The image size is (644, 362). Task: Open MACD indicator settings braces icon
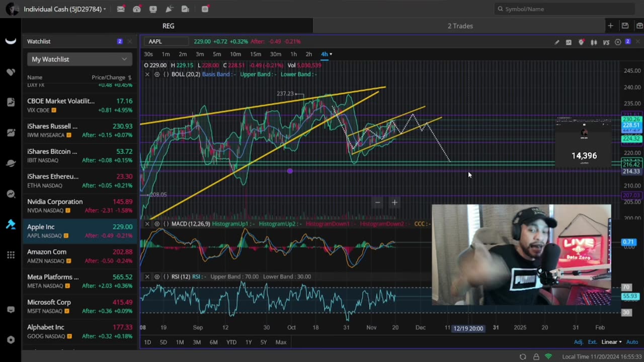tap(166, 224)
